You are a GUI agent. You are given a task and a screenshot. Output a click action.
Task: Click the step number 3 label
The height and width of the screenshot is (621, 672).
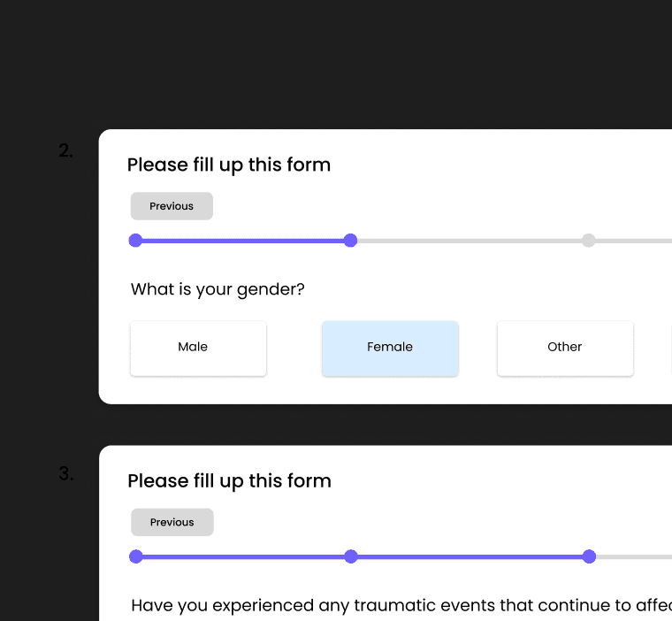pos(66,474)
